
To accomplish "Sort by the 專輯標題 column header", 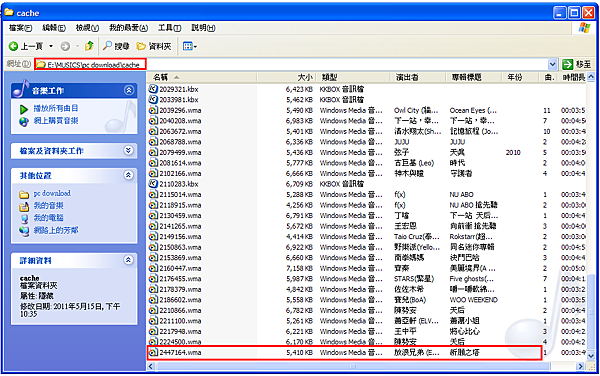I will pyautogui.click(x=474, y=77).
